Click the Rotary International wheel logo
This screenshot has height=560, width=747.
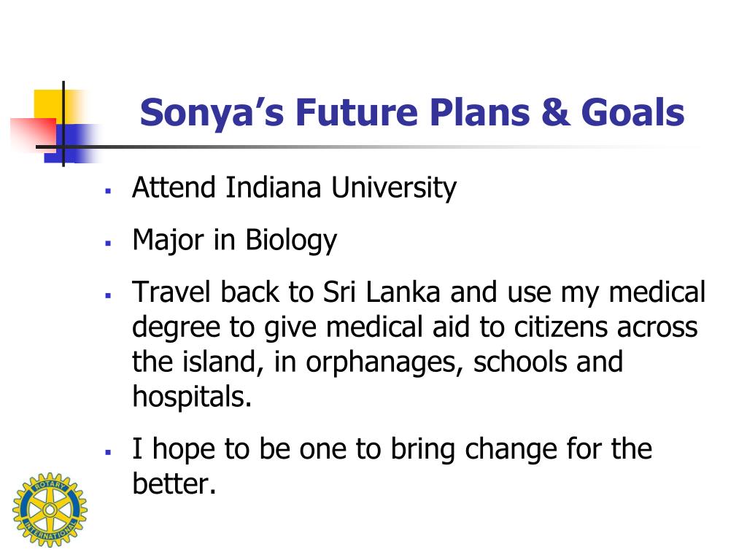point(50,510)
